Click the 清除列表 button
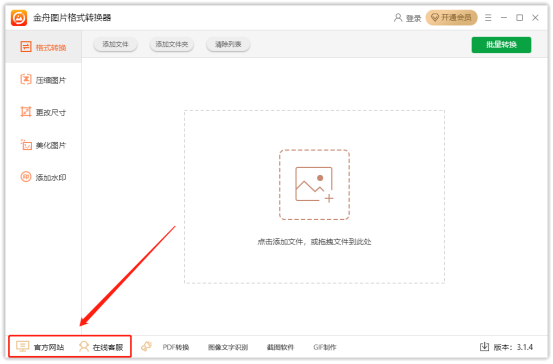This screenshot has width=553, height=364. [x=228, y=44]
